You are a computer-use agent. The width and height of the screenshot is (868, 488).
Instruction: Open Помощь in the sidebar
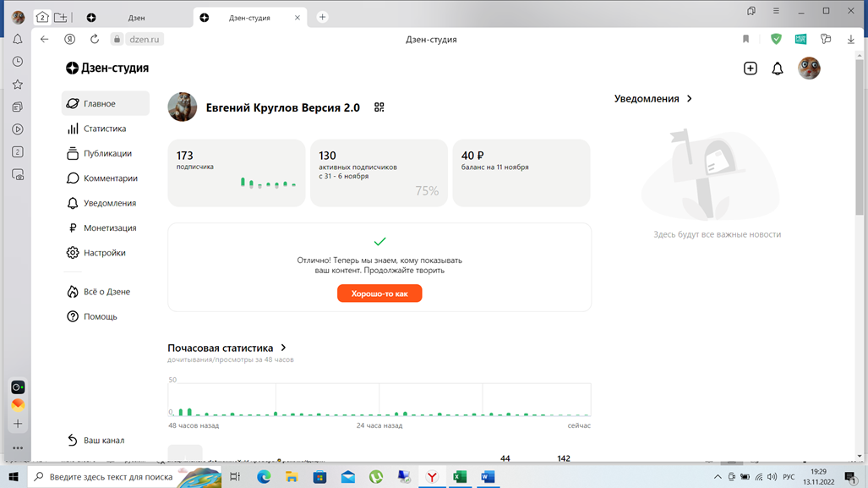click(x=92, y=316)
